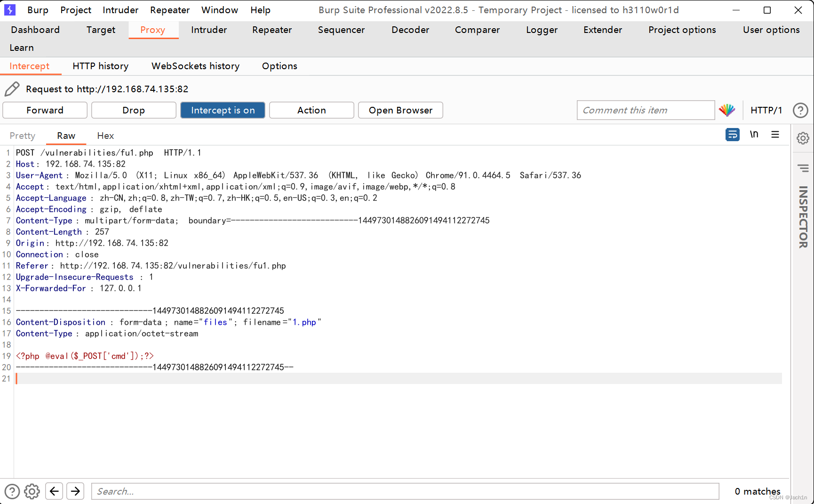Click the Inspector layout lines icon
This screenshot has width=814, height=504.
click(x=803, y=168)
